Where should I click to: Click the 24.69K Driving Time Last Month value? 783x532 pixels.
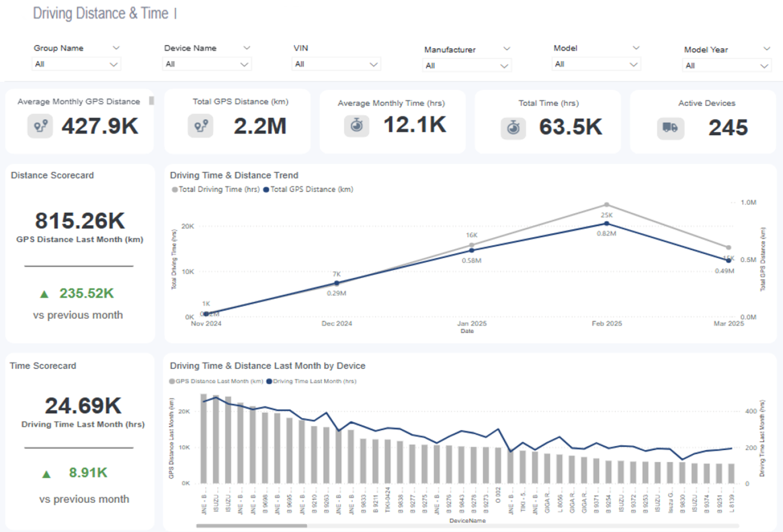point(83,406)
